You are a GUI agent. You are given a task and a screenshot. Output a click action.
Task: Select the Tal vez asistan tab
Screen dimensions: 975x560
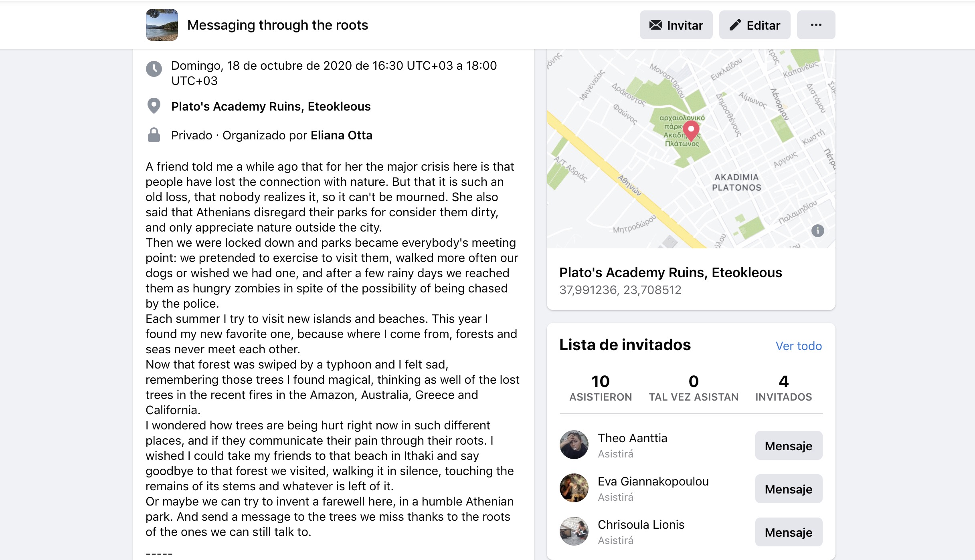(x=694, y=387)
